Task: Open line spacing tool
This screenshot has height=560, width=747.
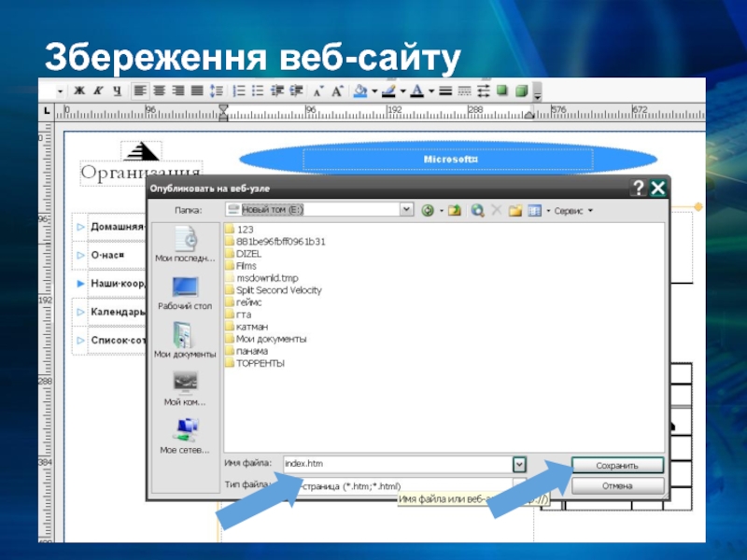Action: tap(217, 91)
